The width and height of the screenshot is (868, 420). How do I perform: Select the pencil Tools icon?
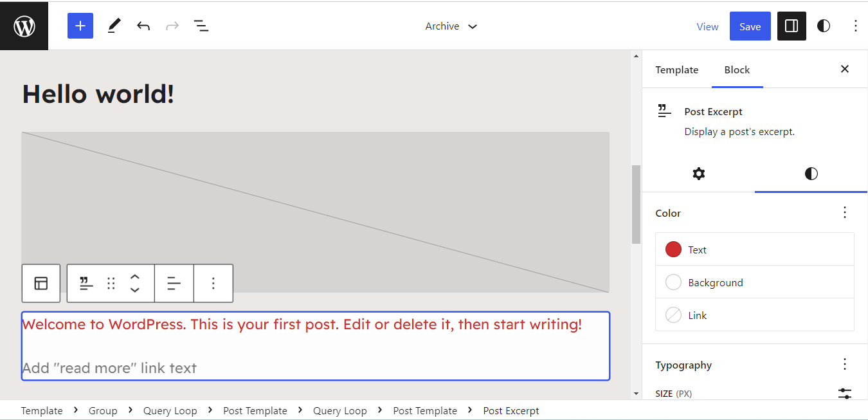[x=114, y=26]
